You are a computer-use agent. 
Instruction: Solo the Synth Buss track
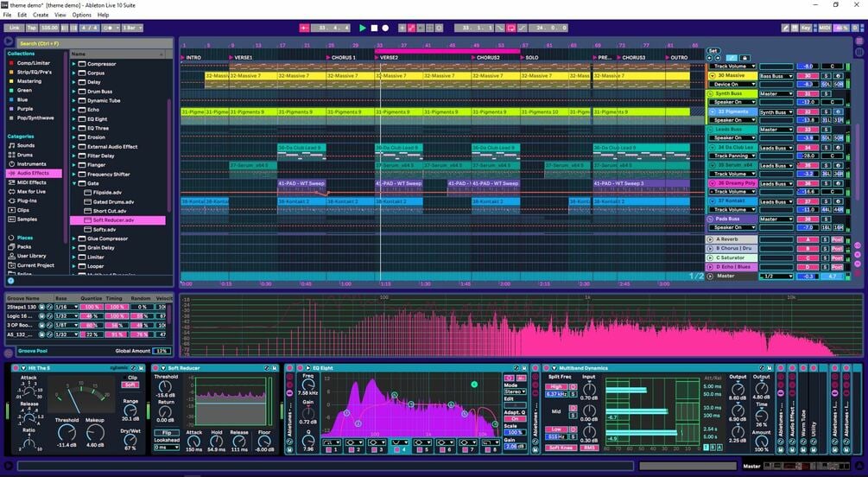coord(826,93)
